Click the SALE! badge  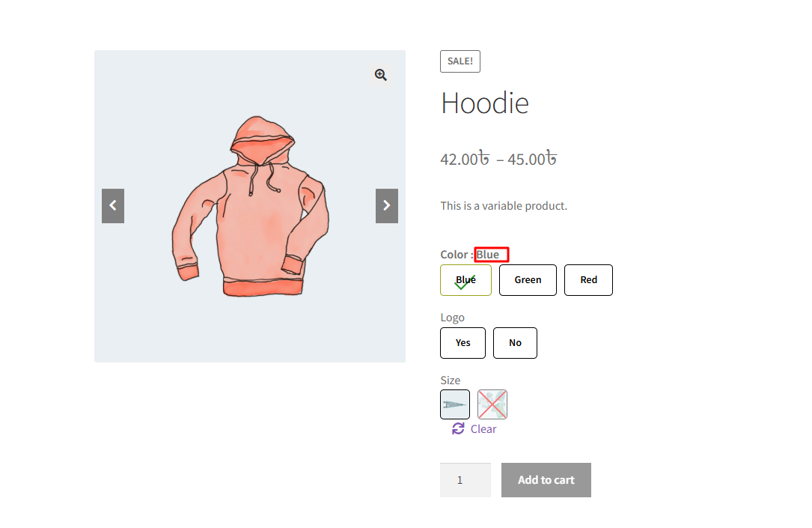[x=460, y=61]
